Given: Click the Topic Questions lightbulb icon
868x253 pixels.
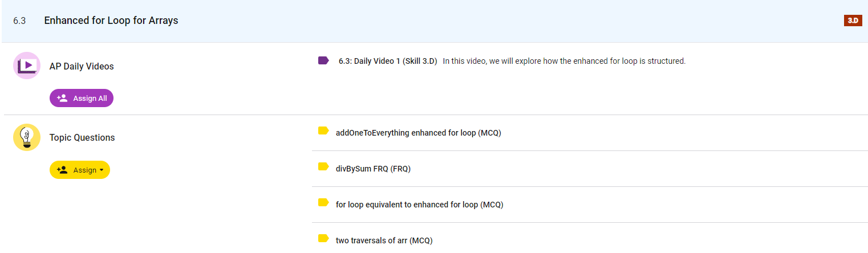Looking at the screenshot, I should [x=27, y=137].
